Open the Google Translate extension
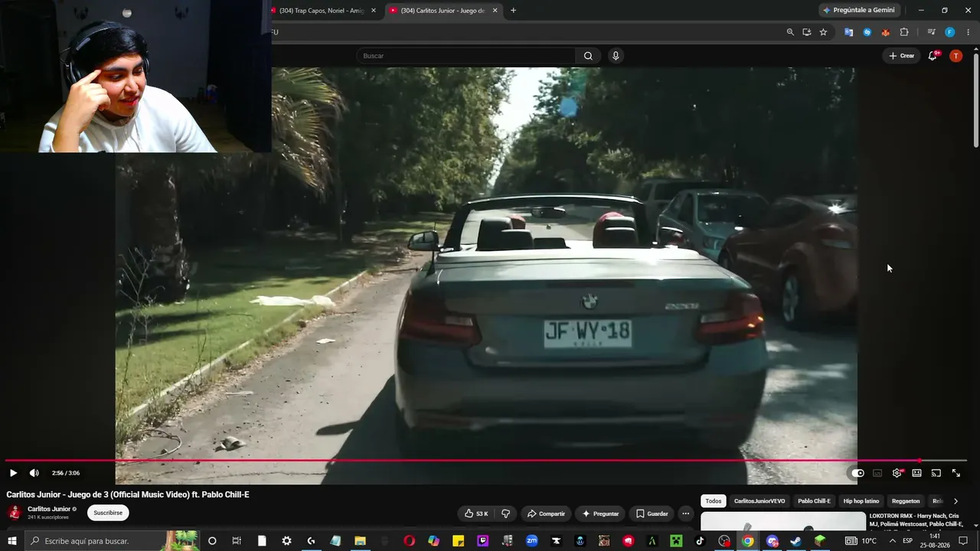Viewport: 980px width, 551px height. [848, 32]
